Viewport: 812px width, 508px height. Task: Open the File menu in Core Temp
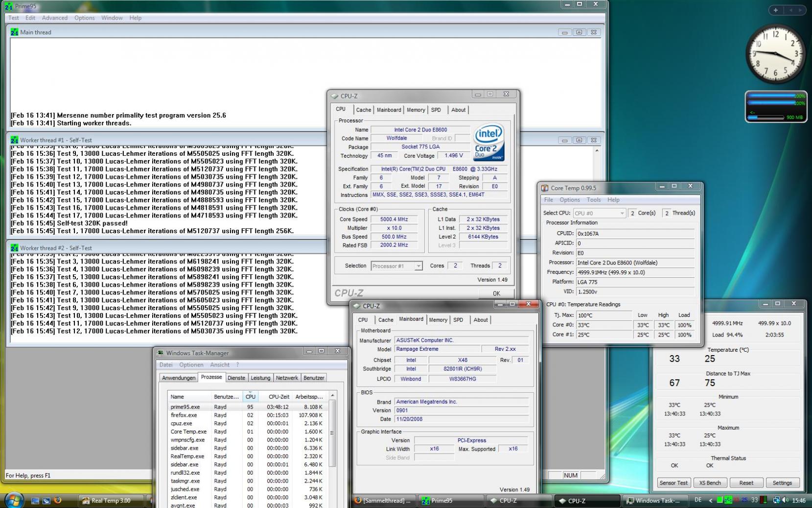pos(549,200)
